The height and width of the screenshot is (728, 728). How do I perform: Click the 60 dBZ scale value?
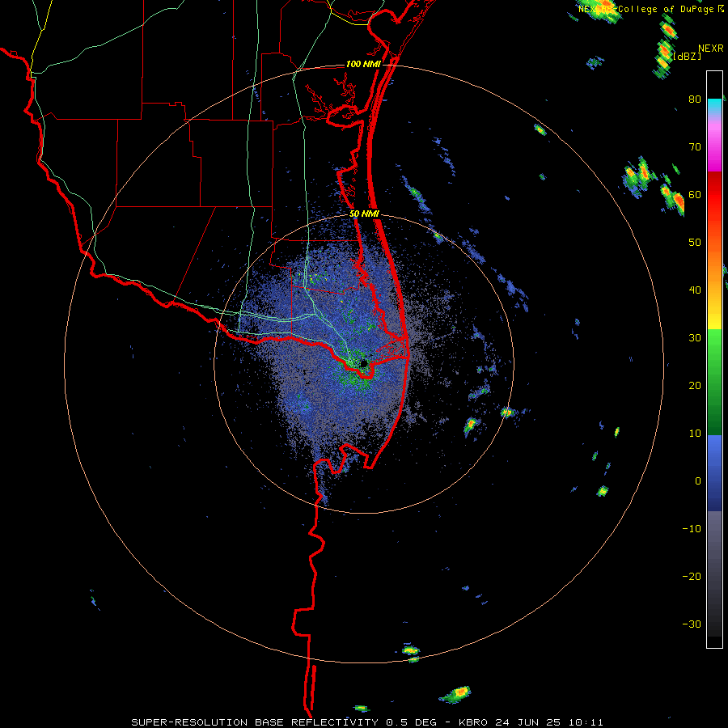click(695, 194)
